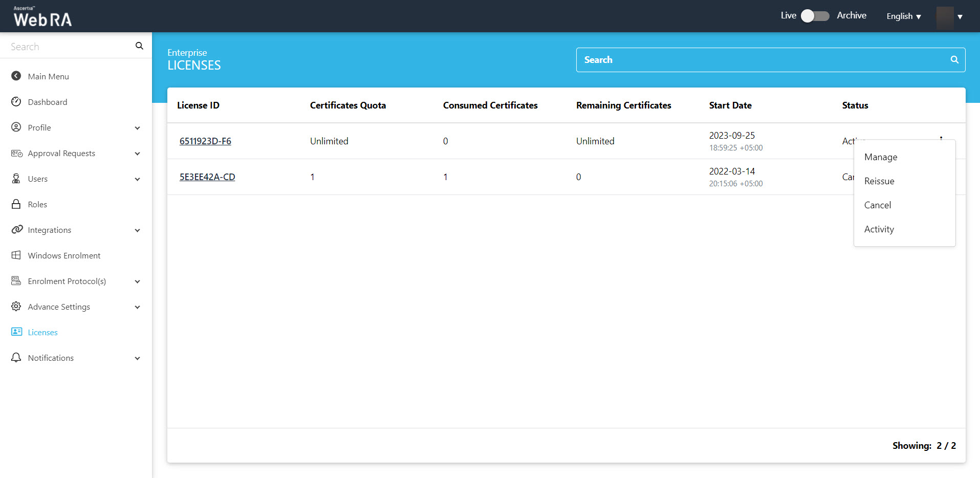Select Activity from the license menu
This screenshot has width=980, height=478.
879,229
